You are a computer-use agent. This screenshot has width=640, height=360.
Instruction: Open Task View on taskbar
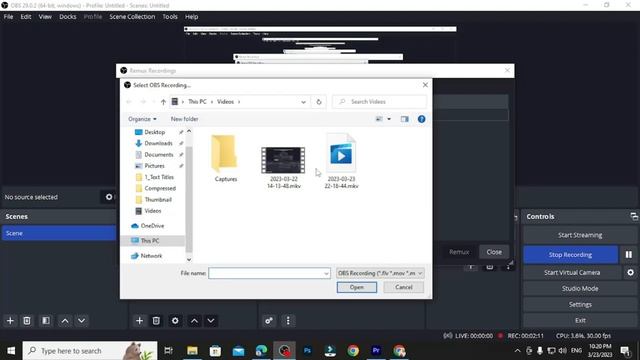[168, 351]
